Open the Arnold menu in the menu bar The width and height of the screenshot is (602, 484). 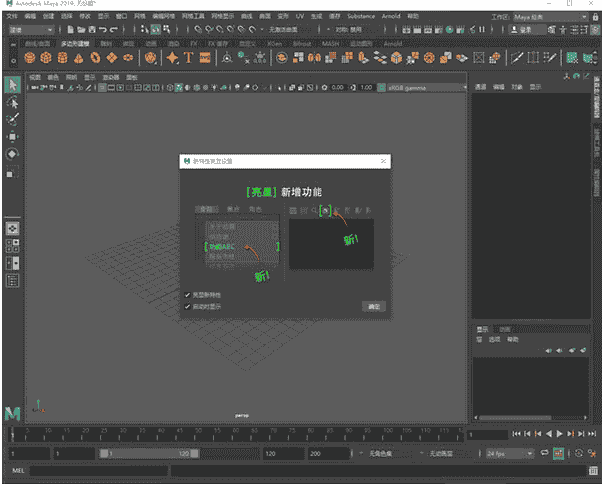[x=391, y=16]
